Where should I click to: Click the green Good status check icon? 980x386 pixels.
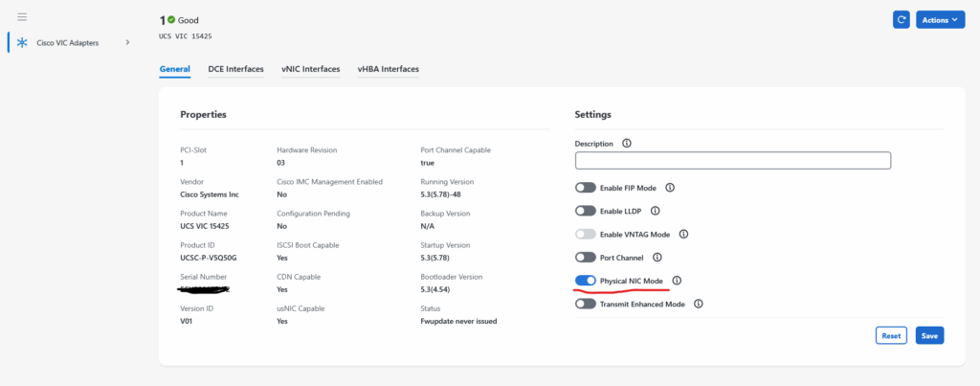coord(171,20)
